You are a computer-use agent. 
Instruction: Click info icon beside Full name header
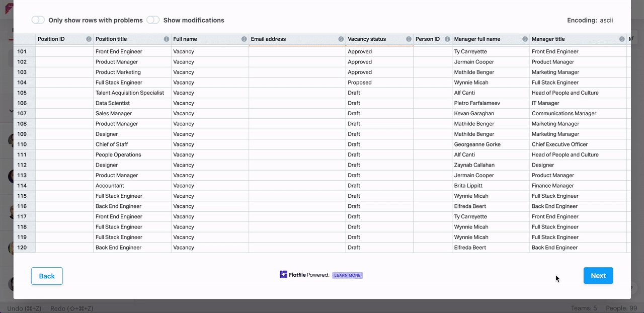(244, 39)
